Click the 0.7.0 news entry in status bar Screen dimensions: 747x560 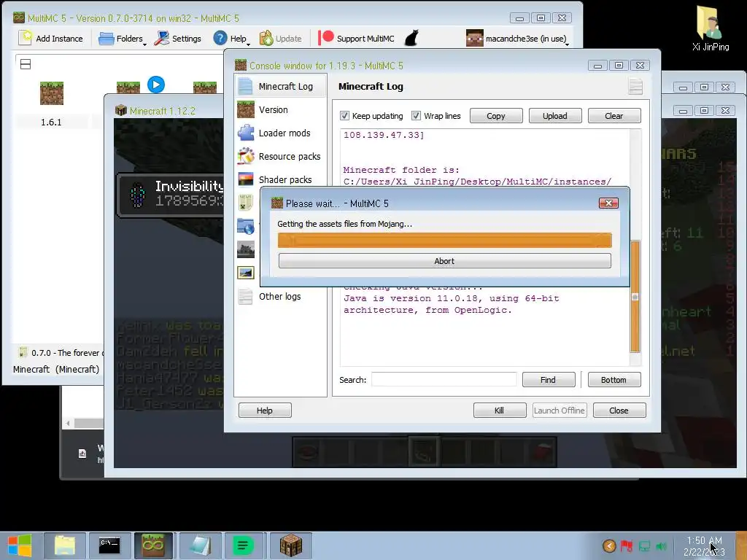click(59, 353)
